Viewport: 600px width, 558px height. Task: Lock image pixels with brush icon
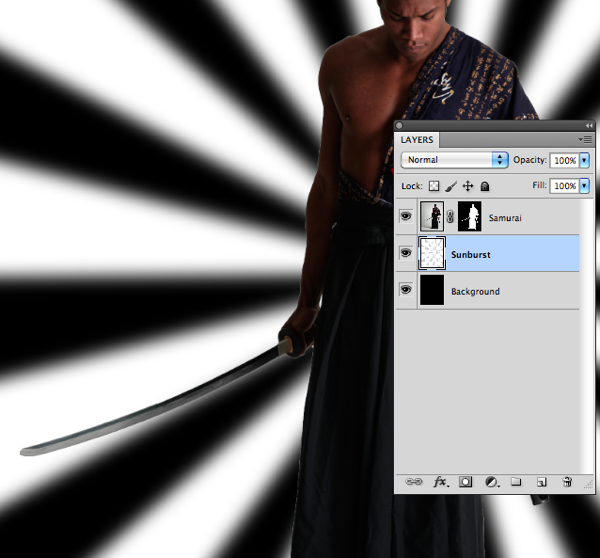coord(451,186)
